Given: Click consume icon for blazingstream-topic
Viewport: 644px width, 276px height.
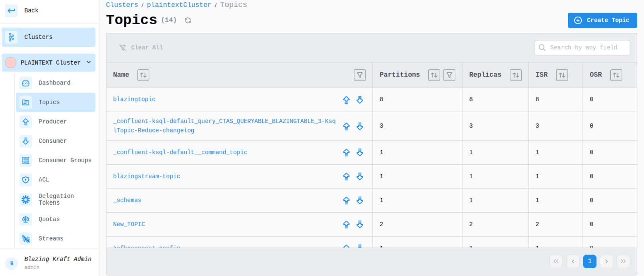Looking at the screenshot, I should pyautogui.click(x=359, y=176).
